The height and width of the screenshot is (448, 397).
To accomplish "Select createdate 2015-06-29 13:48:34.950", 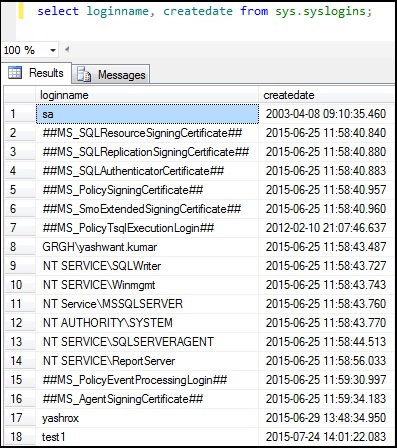I will (x=326, y=418).
